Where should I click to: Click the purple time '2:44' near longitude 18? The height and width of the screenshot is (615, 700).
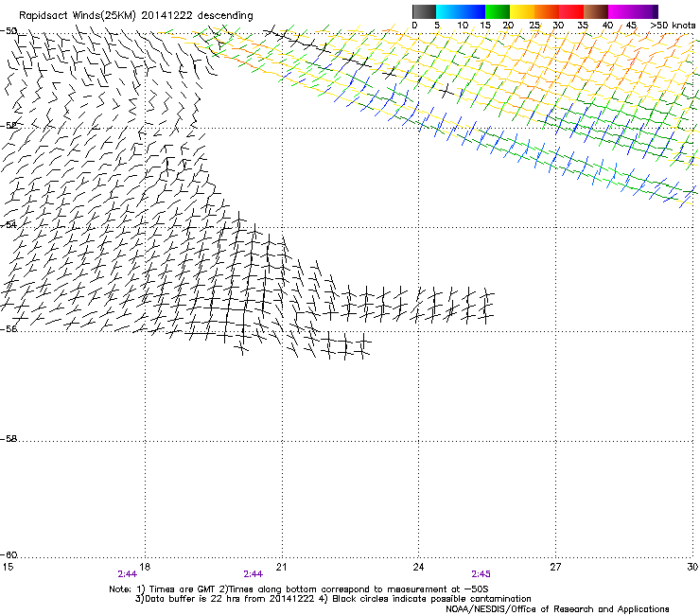[x=128, y=574]
